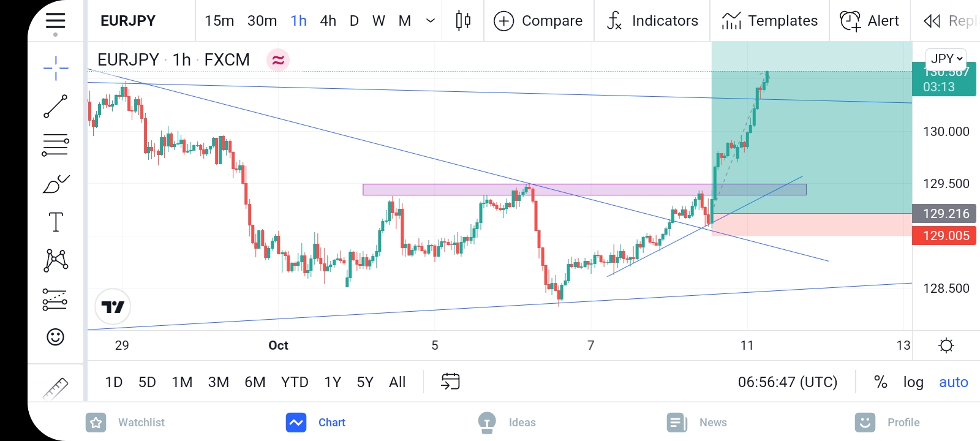Expand the timeframe interval dropdown arrow

click(x=431, y=21)
